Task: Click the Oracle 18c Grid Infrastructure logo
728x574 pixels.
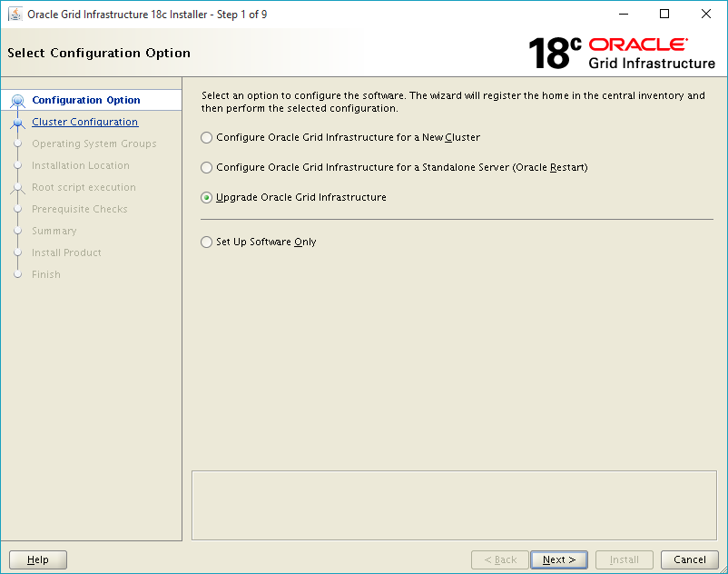Action: click(622, 53)
